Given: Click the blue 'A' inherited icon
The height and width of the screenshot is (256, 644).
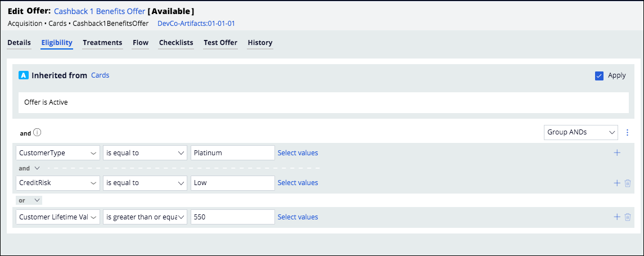Looking at the screenshot, I should (x=24, y=75).
